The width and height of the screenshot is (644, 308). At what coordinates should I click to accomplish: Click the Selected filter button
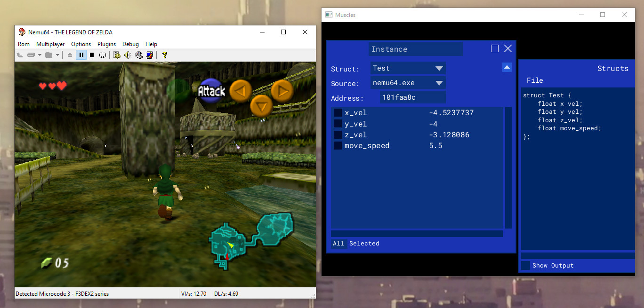tap(364, 243)
